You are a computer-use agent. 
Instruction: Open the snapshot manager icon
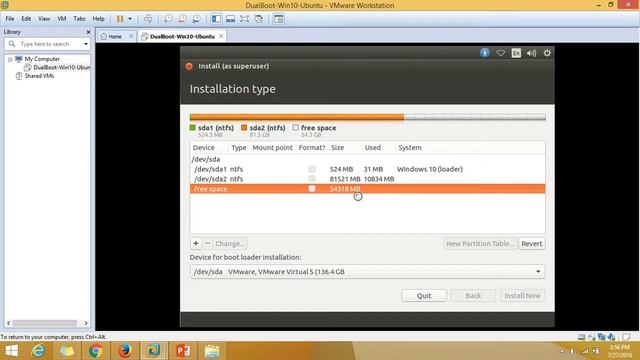196,19
